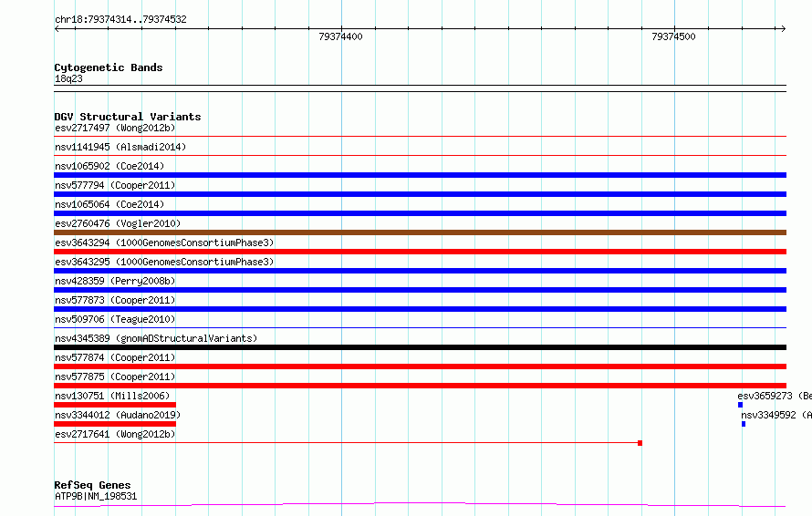Open variant nsv1065064 (Coe2014) label
The image size is (812, 516).
[109, 204]
